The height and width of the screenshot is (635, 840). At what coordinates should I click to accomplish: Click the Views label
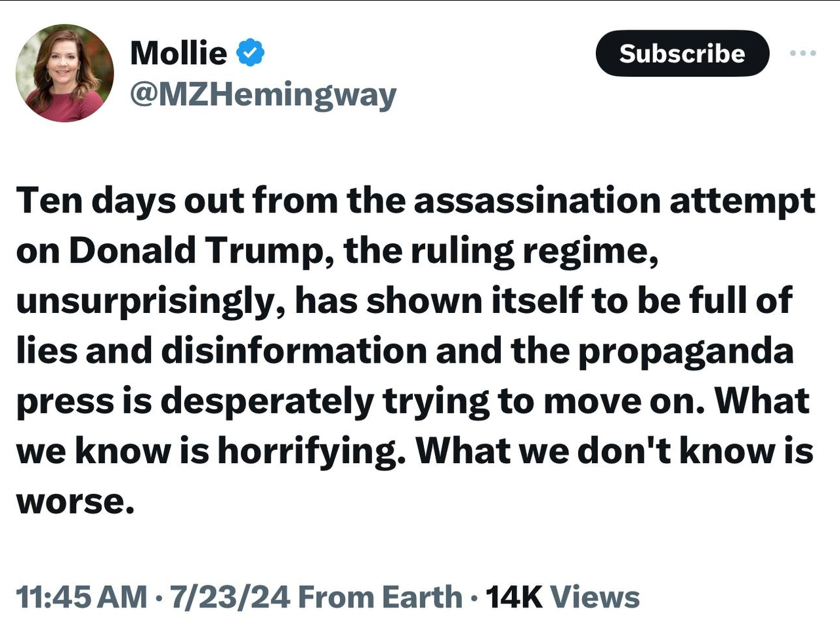coord(595,597)
